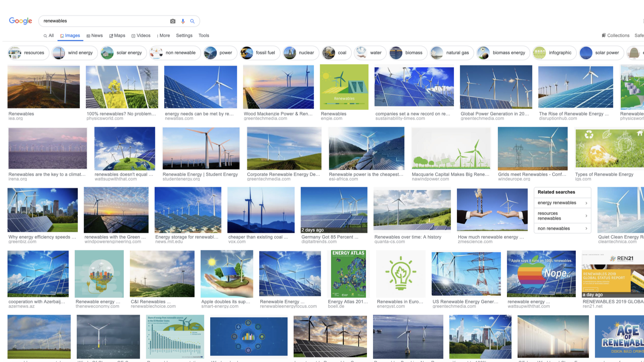The image size is (644, 362).
Task: Click the Collections bookmark icon
Action: click(604, 35)
